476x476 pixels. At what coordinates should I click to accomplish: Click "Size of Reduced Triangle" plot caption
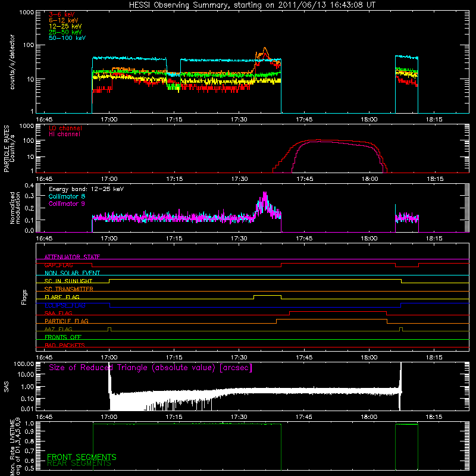click(151, 368)
